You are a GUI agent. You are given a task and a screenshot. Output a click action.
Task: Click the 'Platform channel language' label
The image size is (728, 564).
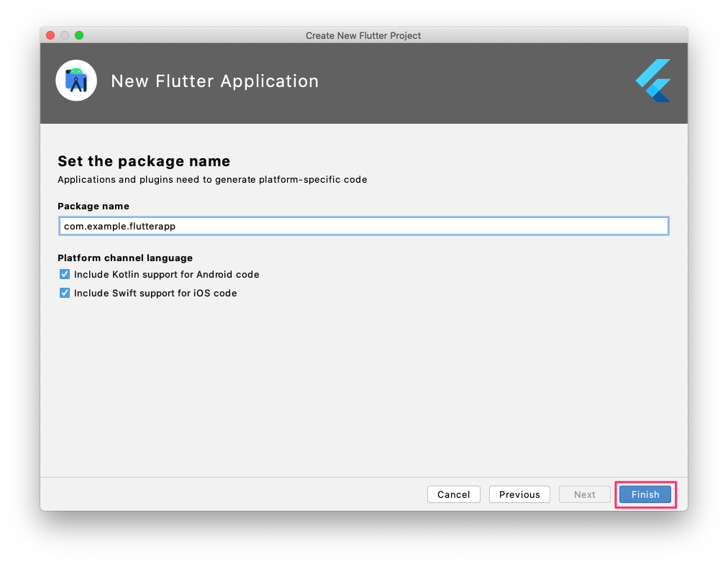pyautogui.click(x=125, y=258)
